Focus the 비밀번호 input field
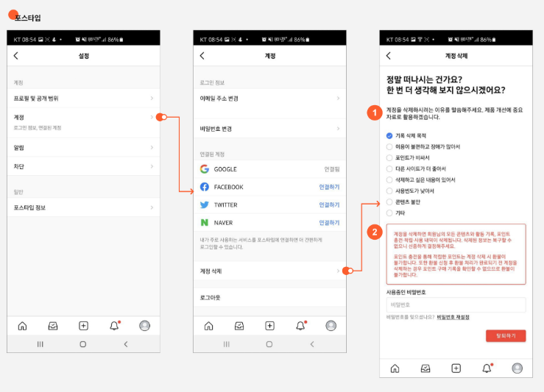Viewport: 544px width, 392px height. point(456,304)
